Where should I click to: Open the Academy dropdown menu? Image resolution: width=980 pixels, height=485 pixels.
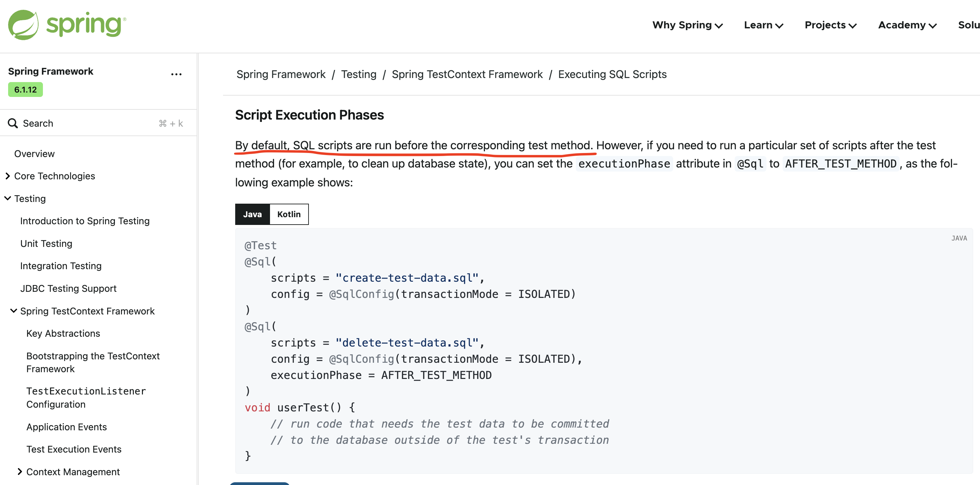pyautogui.click(x=907, y=25)
